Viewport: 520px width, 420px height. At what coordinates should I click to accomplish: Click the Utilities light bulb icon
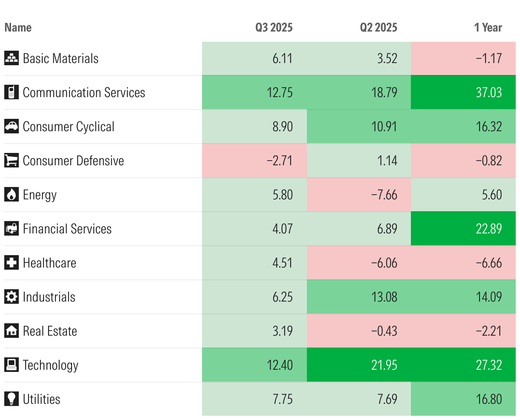(12, 399)
